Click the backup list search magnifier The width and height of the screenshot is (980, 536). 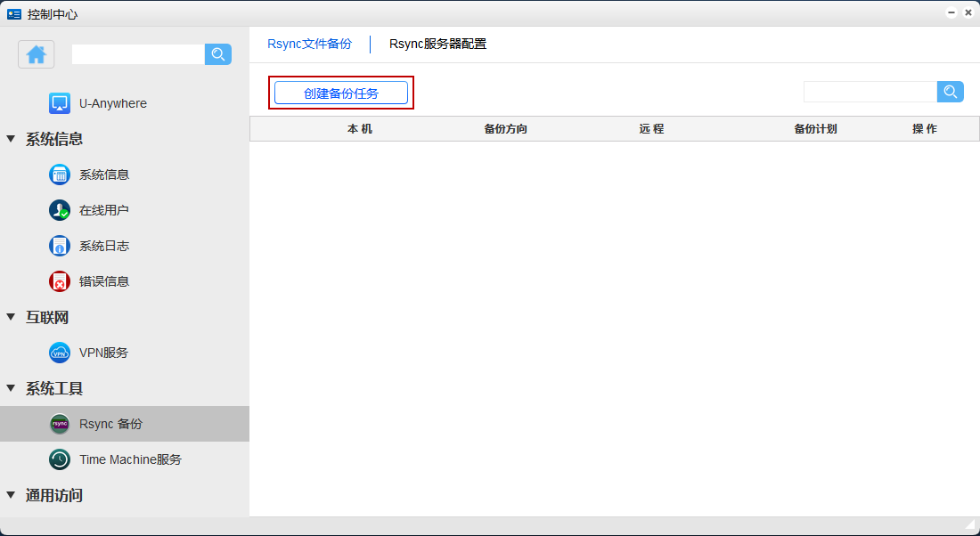click(x=951, y=92)
